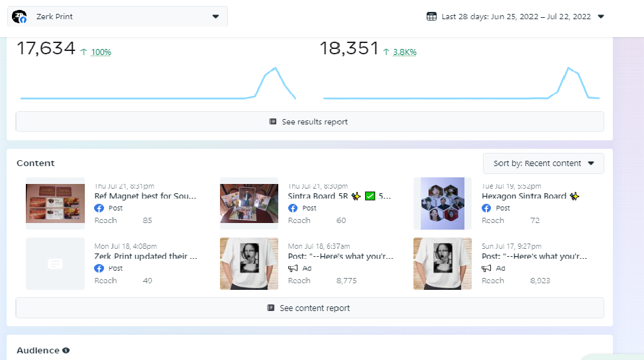
Task: Click Facebook icon on Ref Magnet post
Action: (x=99, y=208)
